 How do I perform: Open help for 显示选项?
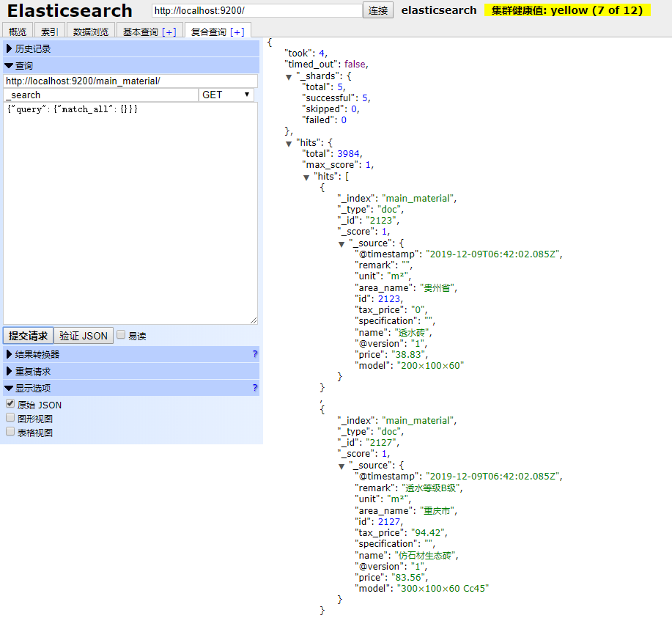point(255,388)
